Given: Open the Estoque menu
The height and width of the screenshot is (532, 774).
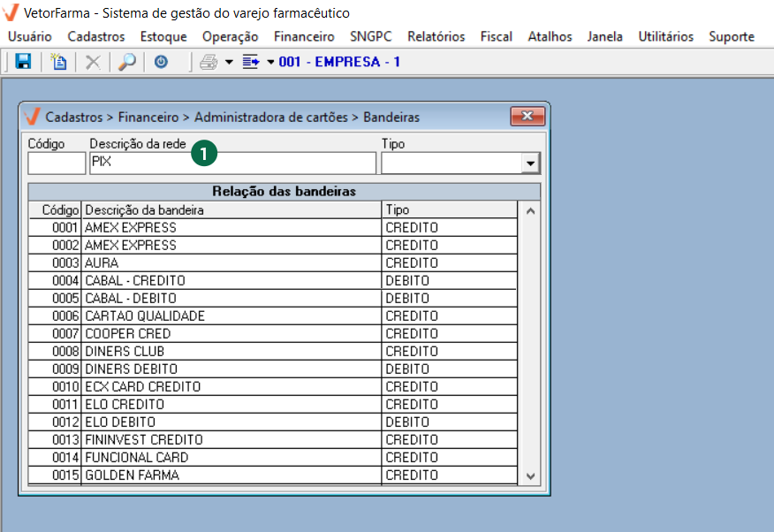Looking at the screenshot, I should pyautogui.click(x=163, y=36).
